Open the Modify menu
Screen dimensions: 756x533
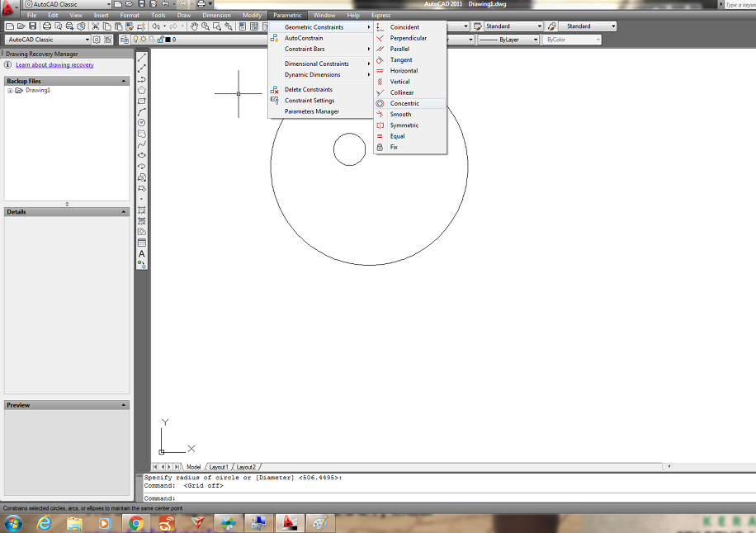coord(252,16)
